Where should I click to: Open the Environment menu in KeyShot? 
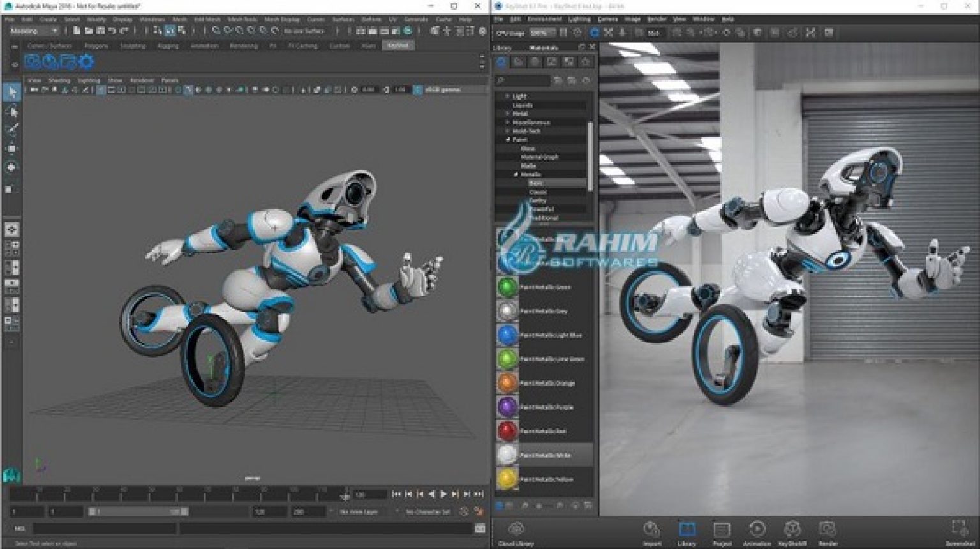click(x=544, y=19)
